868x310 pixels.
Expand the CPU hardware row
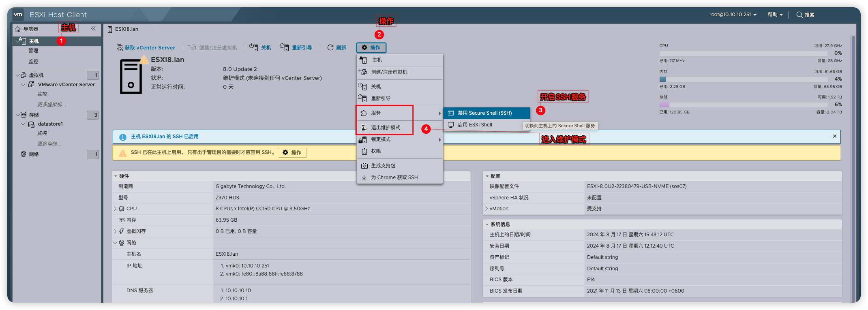(x=115, y=209)
